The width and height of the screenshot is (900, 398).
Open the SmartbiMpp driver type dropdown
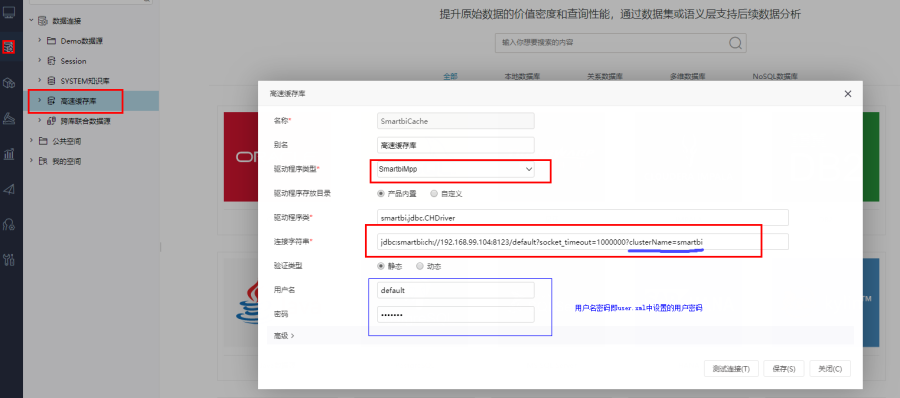coord(456,169)
